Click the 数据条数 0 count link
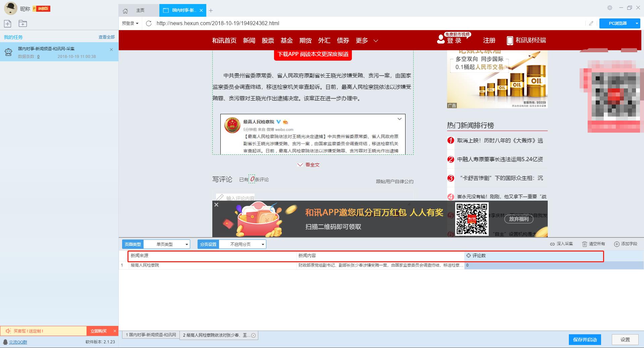Viewport: 644px width, 348px height. coord(38,57)
